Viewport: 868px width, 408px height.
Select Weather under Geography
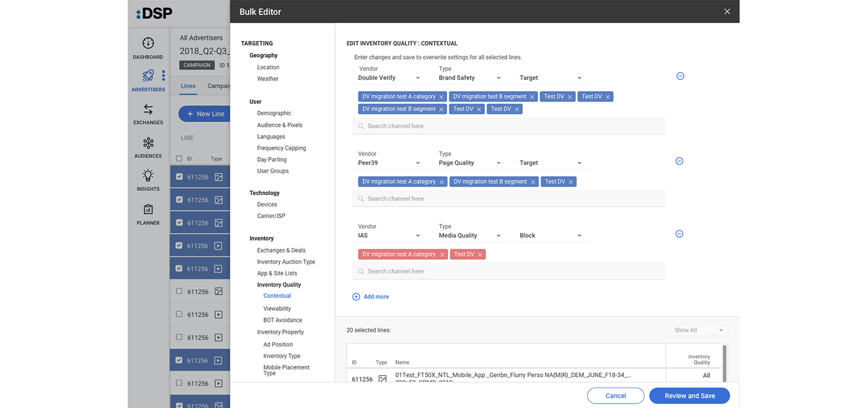pos(268,79)
